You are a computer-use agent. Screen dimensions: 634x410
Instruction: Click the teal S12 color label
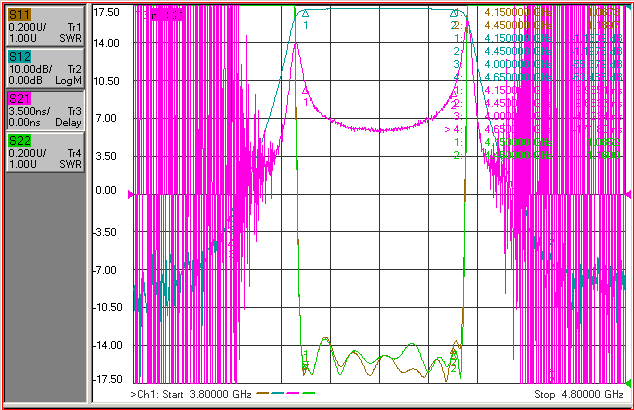(19, 57)
